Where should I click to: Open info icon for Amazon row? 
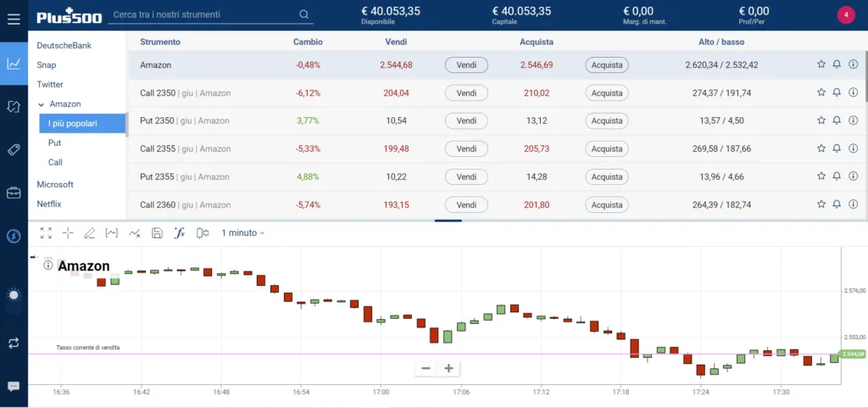tap(853, 64)
